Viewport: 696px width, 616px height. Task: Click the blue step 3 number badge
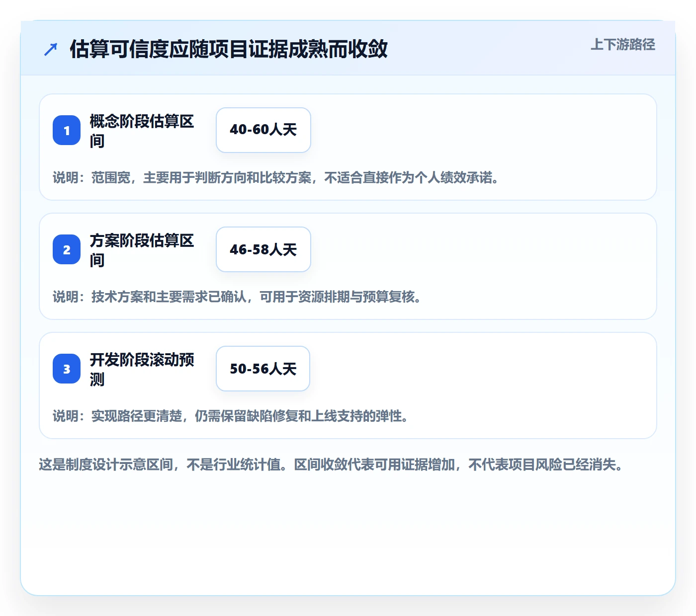pos(67,369)
